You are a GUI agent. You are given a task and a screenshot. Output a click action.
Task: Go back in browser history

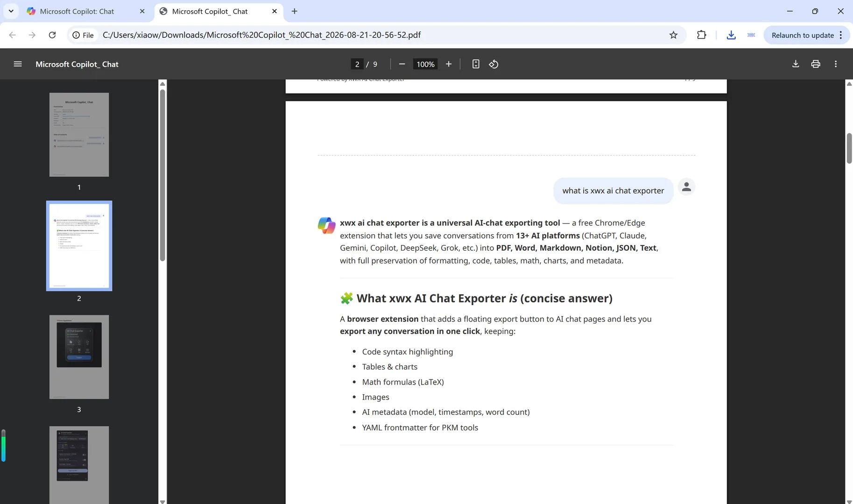click(13, 35)
